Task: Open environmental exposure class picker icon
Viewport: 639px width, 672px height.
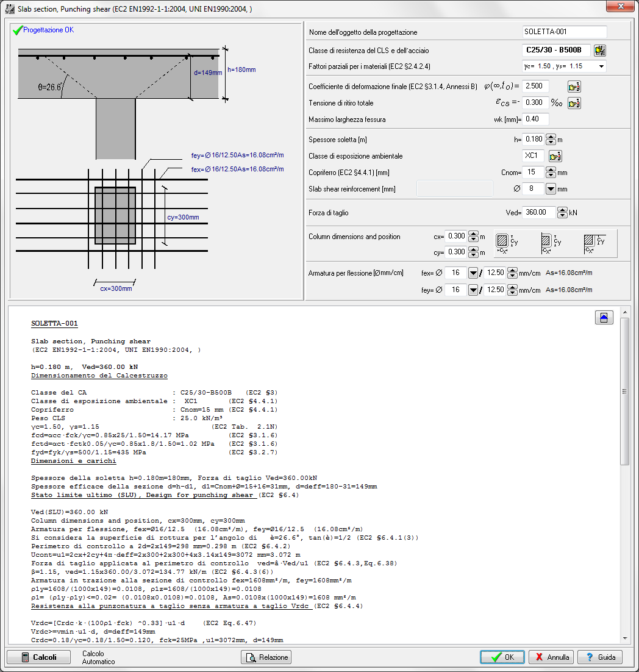Action: (555, 156)
